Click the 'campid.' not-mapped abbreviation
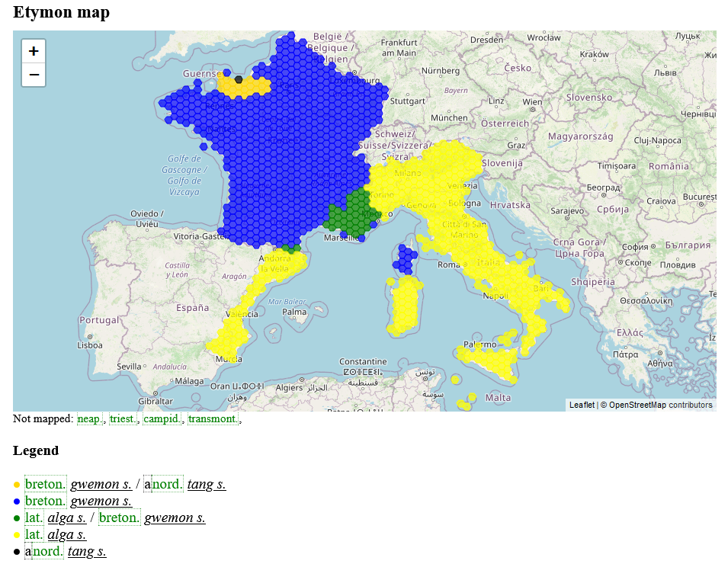The image size is (728, 564). coord(162,418)
